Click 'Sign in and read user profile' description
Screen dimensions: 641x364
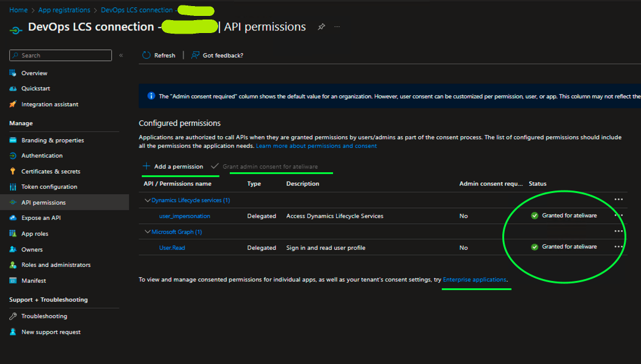(x=326, y=247)
